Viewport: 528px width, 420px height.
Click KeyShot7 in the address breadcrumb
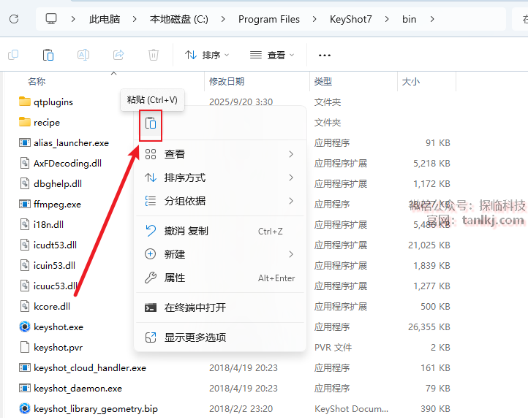click(x=351, y=19)
